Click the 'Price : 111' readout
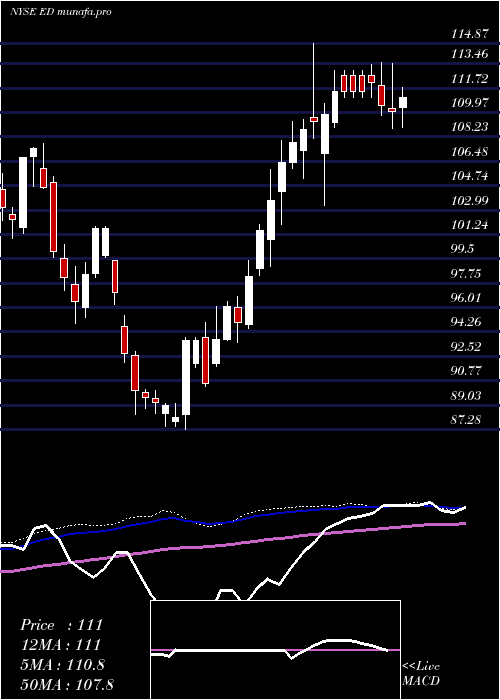Image resolution: width=500 pixels, height=700 pixels. pos(61,625)
